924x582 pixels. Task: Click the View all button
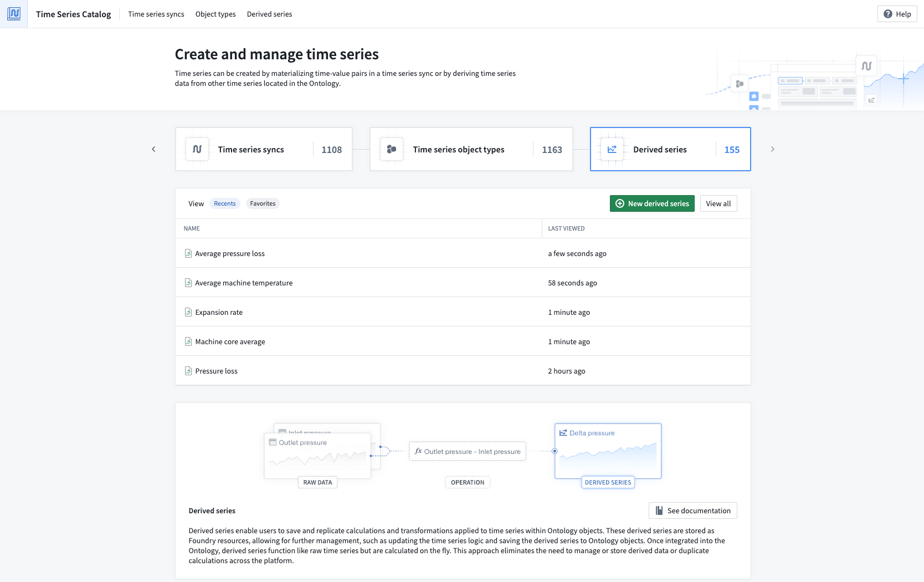[x=718, y=203]
